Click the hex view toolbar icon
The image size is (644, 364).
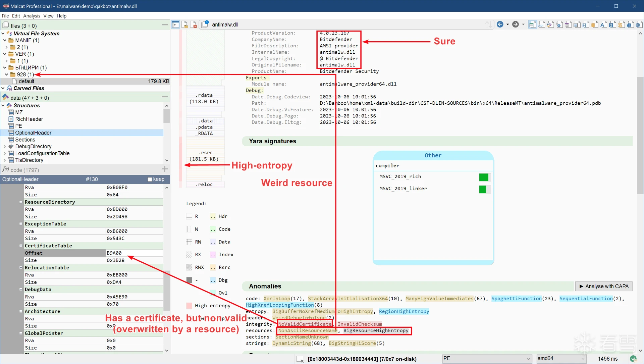[541, 24]
